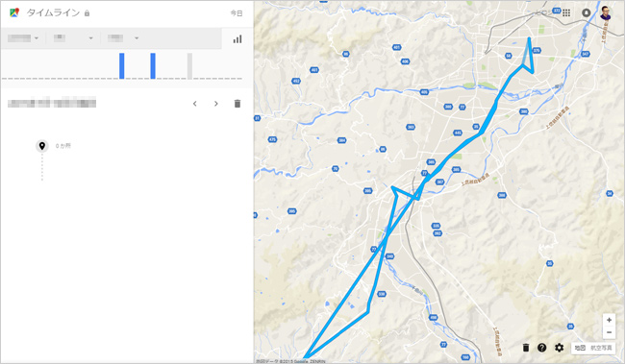Open the user account avatar
Screen dimensions: 625x364
[605, 12]
